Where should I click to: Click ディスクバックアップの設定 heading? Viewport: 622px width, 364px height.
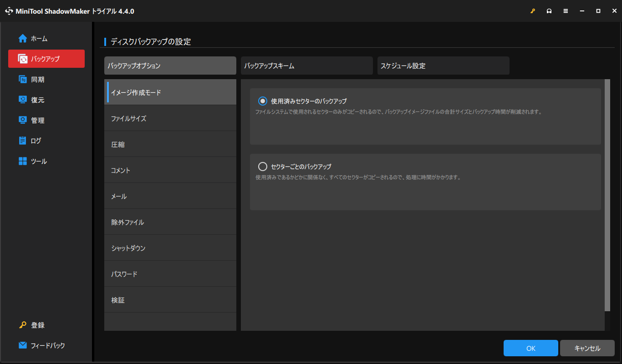151,42
